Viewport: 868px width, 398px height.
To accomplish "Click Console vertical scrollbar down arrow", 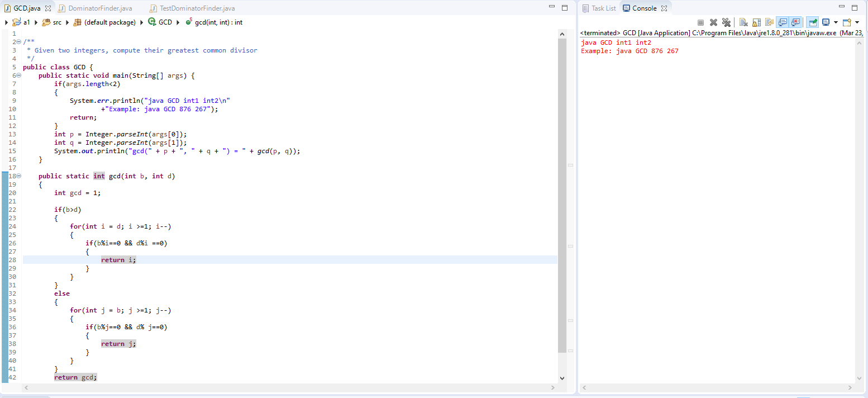I will tap(860, 378).
